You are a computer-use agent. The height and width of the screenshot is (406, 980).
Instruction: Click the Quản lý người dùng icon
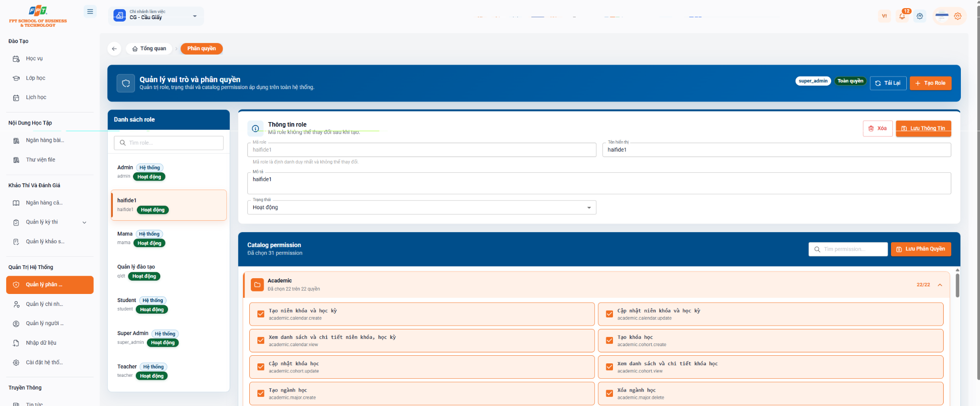pos(16,324)
